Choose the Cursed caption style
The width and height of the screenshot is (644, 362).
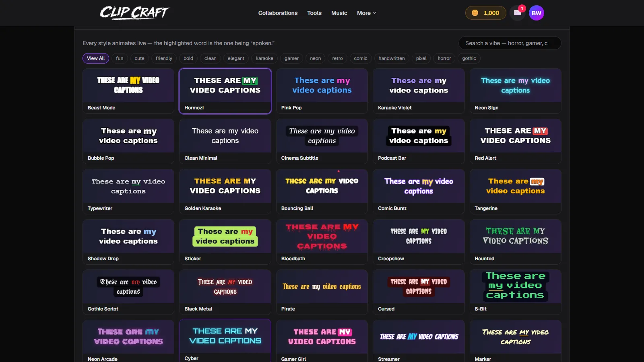[x=419, y=292]
